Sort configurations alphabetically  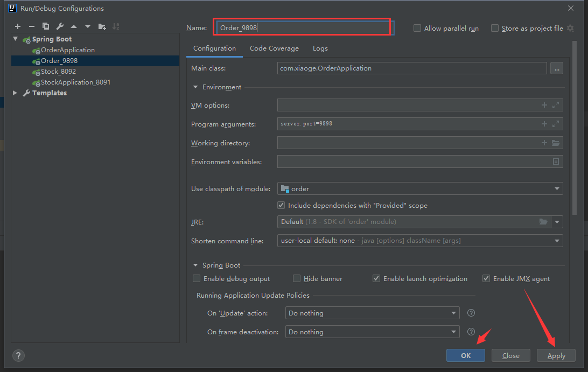coord(116,26)
